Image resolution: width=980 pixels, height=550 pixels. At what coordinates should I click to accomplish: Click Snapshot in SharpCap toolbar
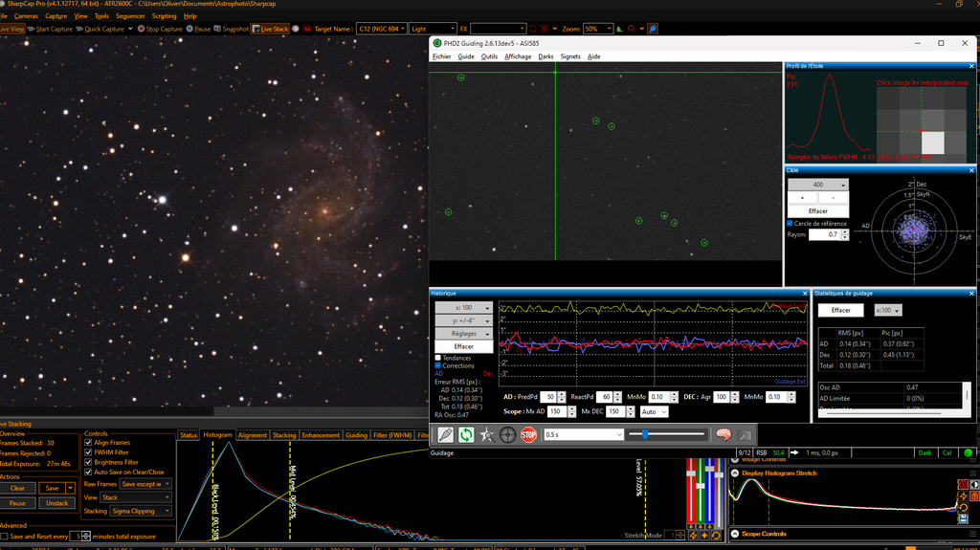(232, 29)
